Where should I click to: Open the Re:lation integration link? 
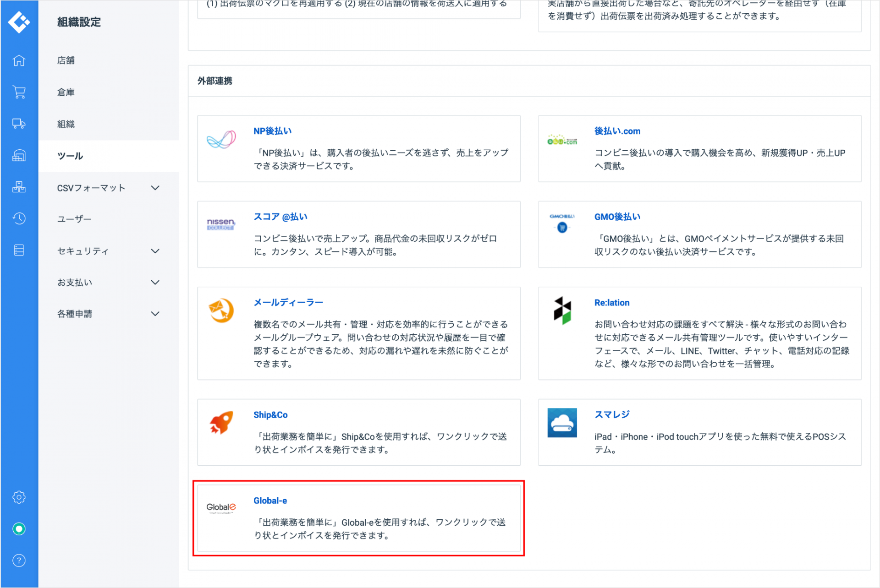(x=611, y=303)
